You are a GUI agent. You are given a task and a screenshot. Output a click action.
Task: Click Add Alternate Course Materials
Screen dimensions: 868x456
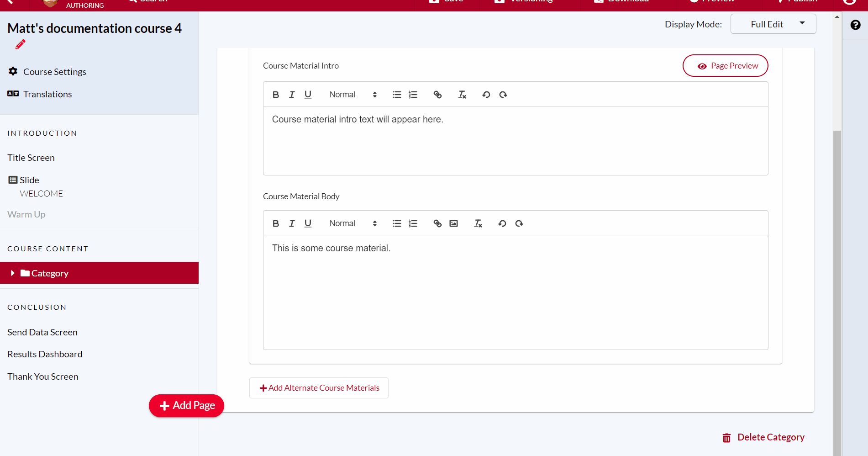coord(318,387)
